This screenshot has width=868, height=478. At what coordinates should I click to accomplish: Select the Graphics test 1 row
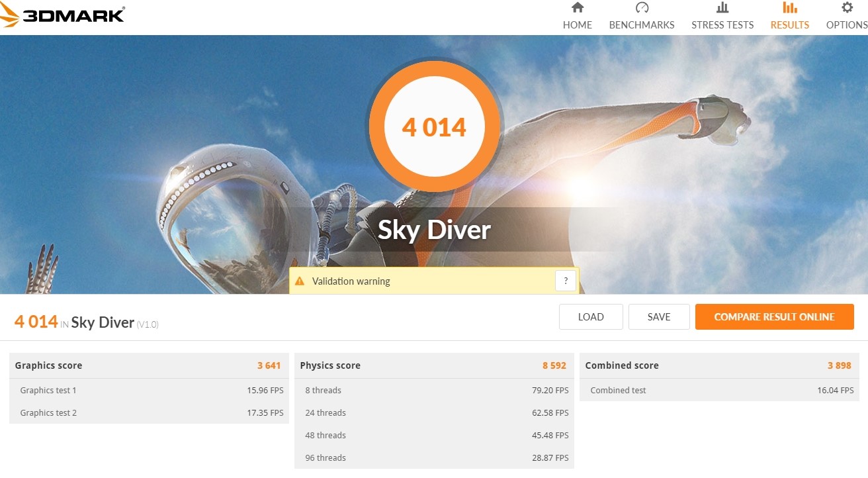tap(149, 390)
